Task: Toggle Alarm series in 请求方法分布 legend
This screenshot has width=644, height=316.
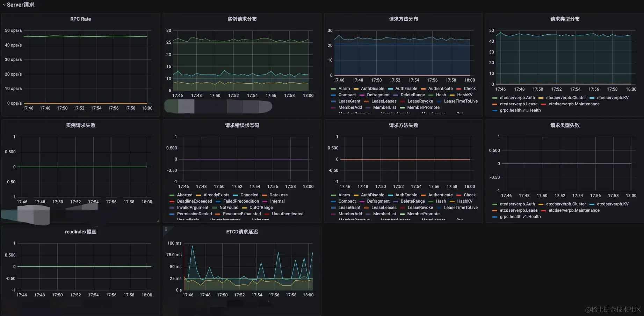Action: coord(344,89)
